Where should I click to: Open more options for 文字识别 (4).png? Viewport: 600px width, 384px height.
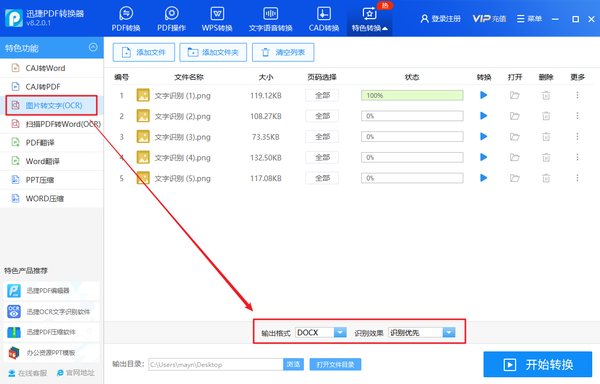[577, 157]
